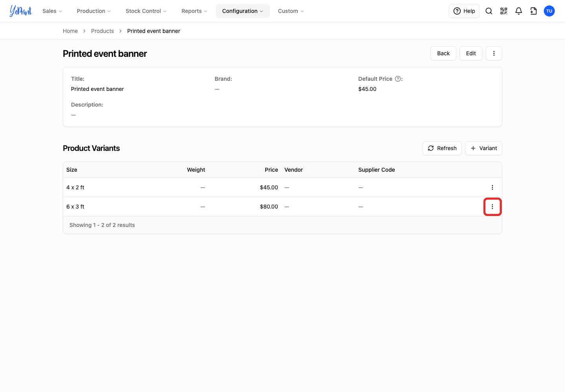Image resolution: width=565 pixels, height=392 pixels.
Task: Click the $45.00 variant price cell
Action: [x=269, y=187]
